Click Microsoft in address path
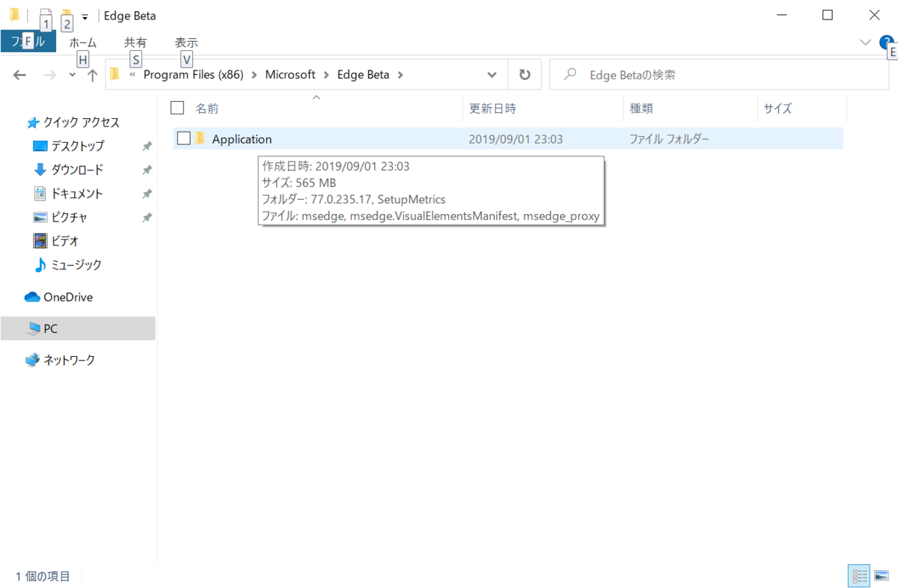The width and height of the screenshot is (898, 588). pos(290,75)
